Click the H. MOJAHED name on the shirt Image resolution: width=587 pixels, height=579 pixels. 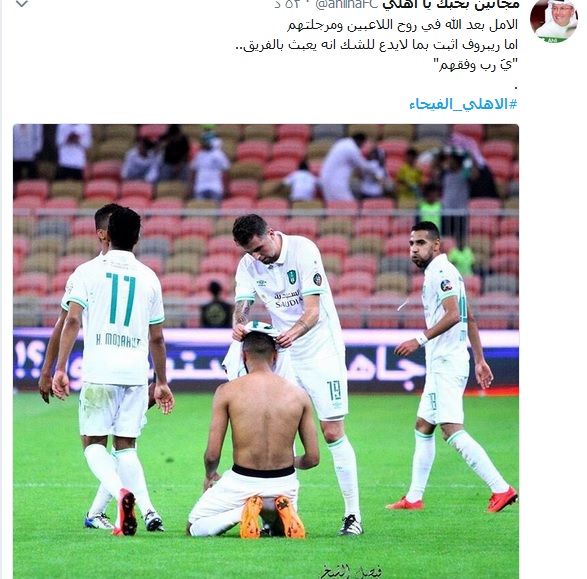tap(118, 341)
